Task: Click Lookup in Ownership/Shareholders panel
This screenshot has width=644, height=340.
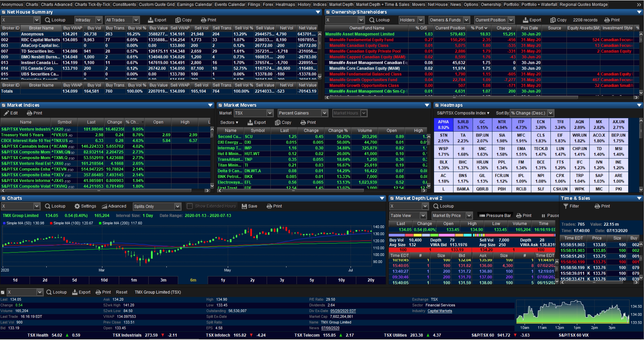Action: pyautogui.click(x=379, y=20)
